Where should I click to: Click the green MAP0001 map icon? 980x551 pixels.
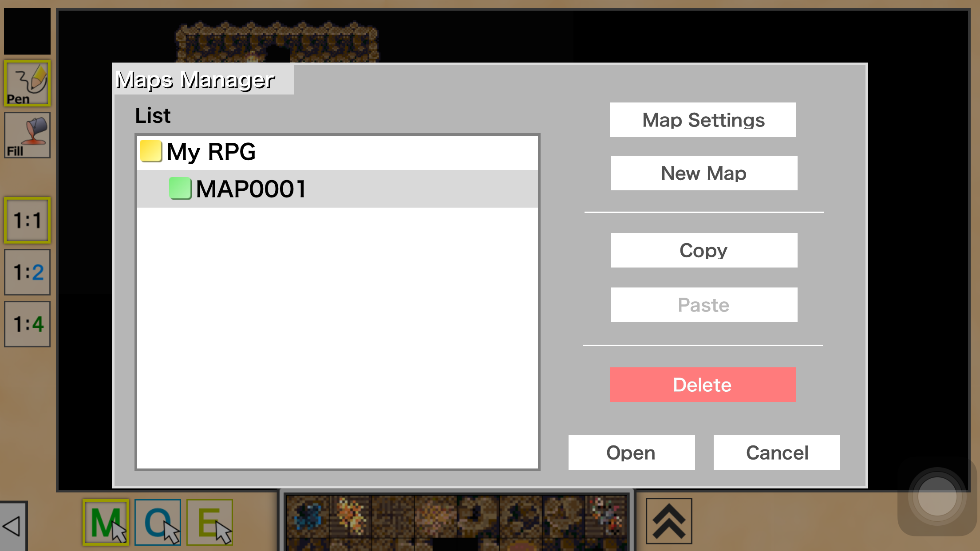coord(180,189)
